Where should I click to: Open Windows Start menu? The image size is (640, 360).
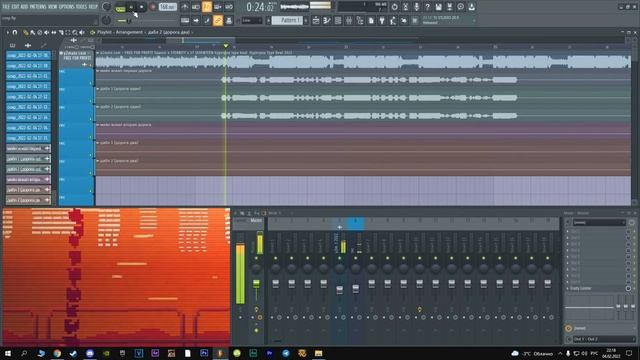8,353
